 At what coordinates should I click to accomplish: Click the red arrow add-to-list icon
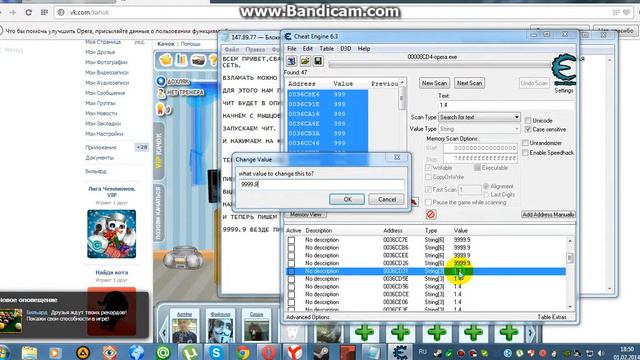[x=413, y=202]
